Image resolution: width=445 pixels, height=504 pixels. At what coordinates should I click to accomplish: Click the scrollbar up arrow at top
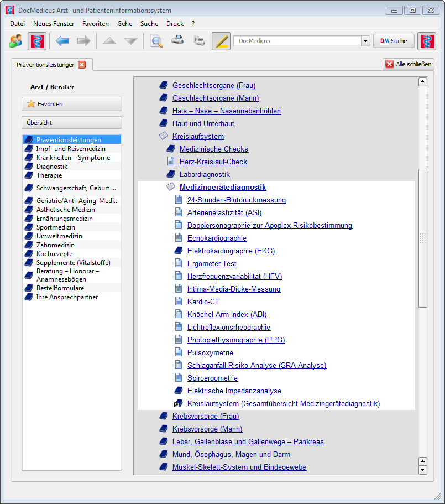(x=423, y=82)
